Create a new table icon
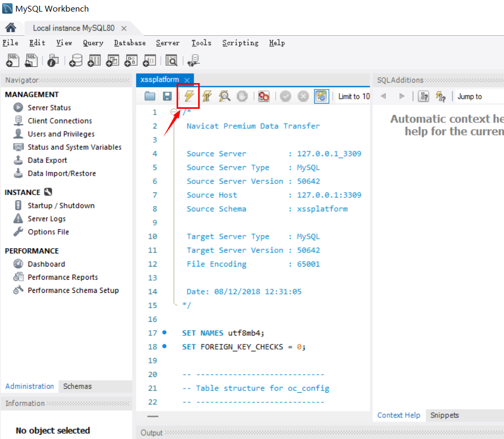 click(94, 60)
